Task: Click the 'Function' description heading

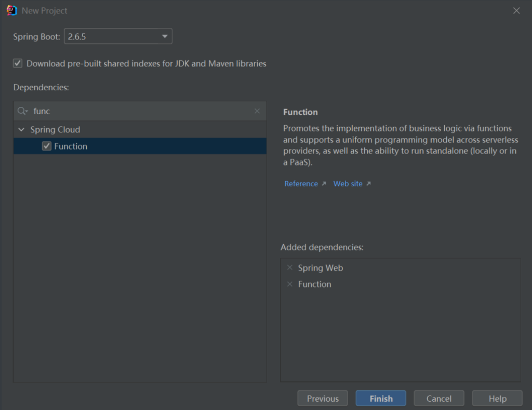Action: 301,112
